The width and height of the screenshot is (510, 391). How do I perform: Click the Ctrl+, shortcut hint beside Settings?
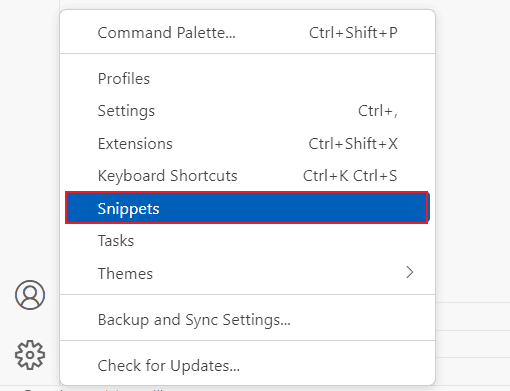(x=378, y=111)
